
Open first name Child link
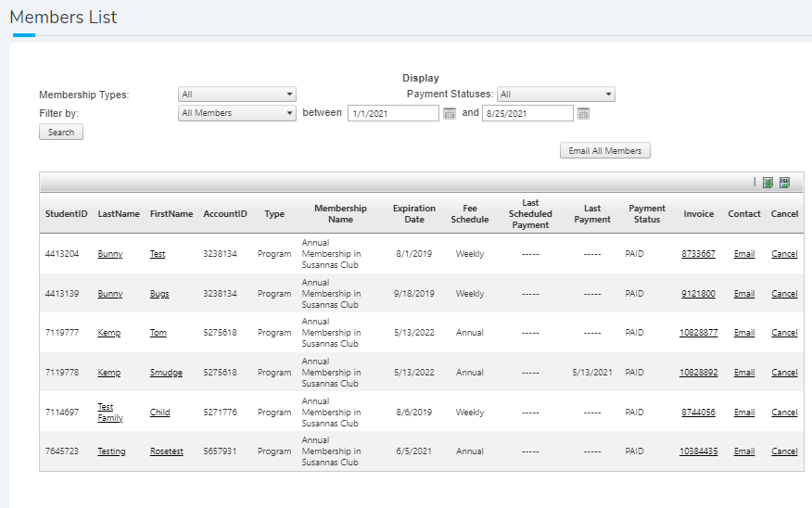pos(160,413)
